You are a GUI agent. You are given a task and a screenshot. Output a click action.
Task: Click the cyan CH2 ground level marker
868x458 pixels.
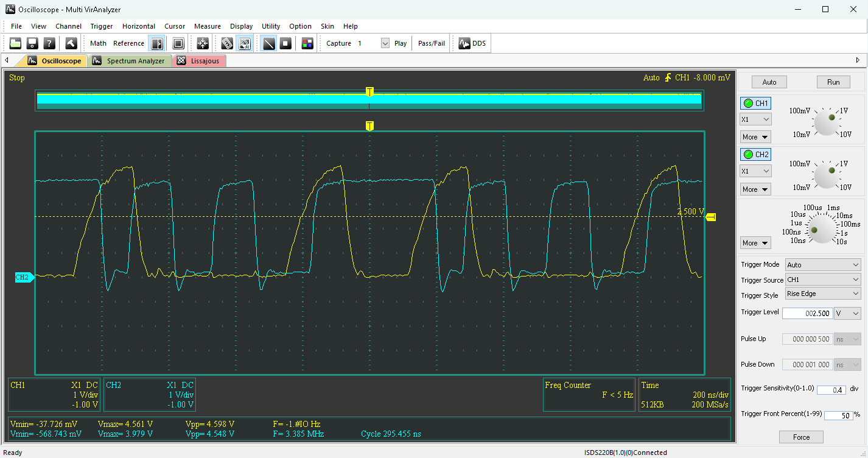pos(24,277)
